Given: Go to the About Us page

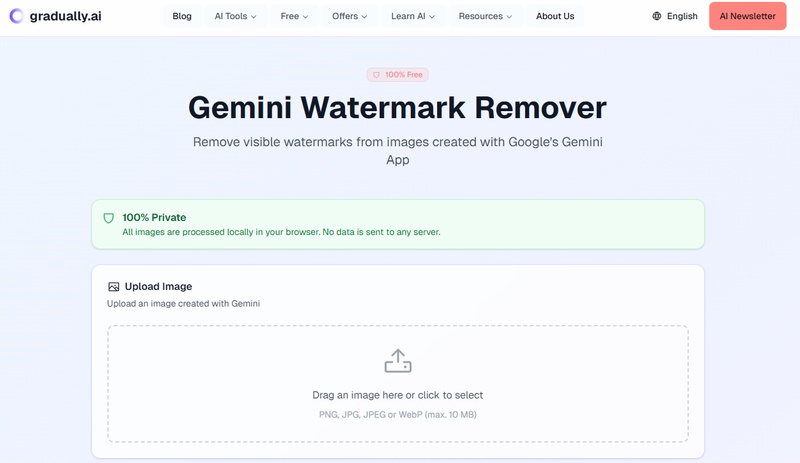Looking at the screenshot, I should coord(555,16).
